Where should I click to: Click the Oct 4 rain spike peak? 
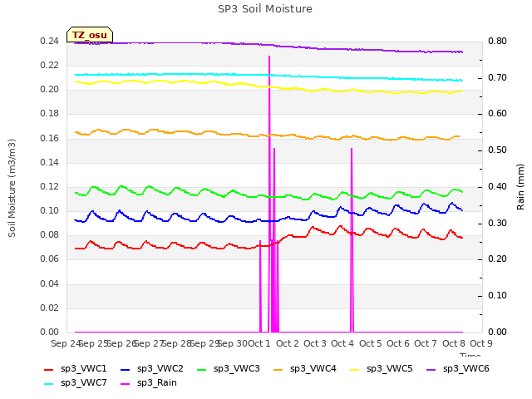(x=352, y=149)
